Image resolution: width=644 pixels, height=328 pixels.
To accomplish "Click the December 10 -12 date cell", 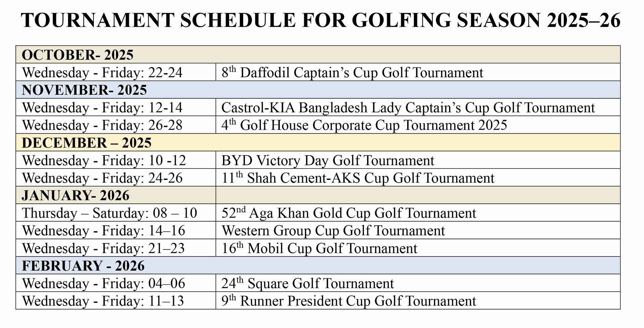I will (104, 160).
